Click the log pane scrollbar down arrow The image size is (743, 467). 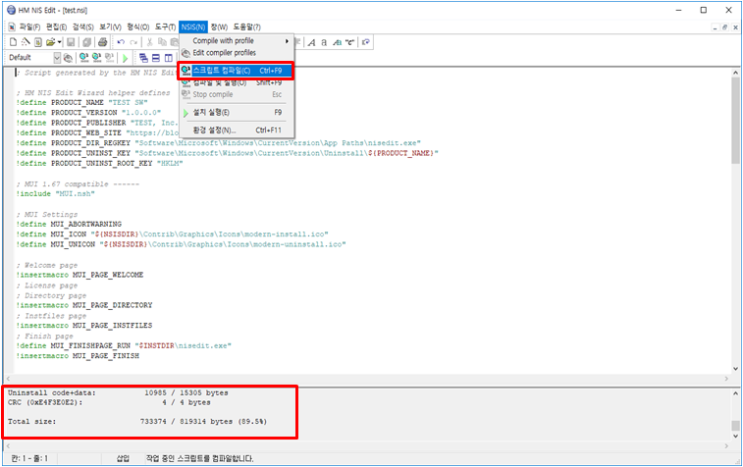coord(735,436)
